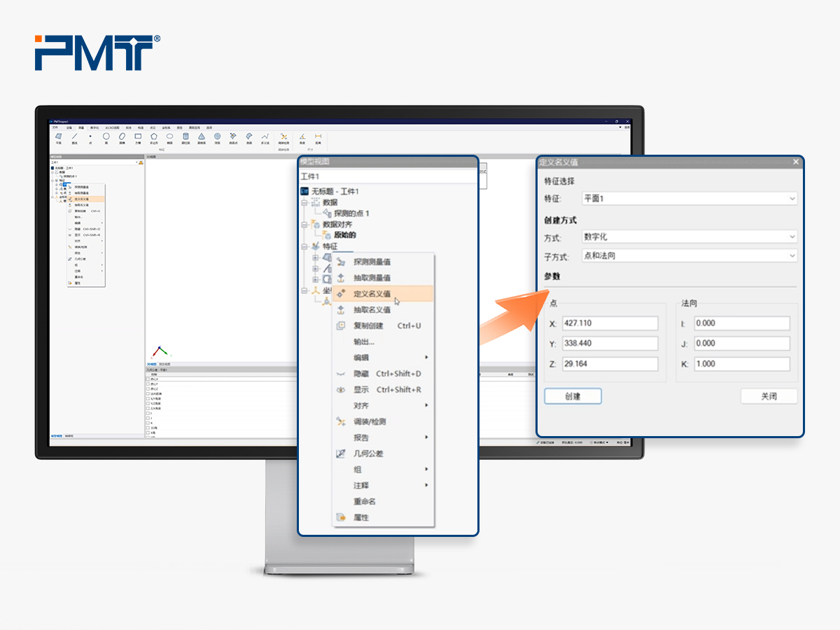840x630 pixels.
Task: Select the 平面 plane tool in the ribbon
Action: [x=59, y=139]
